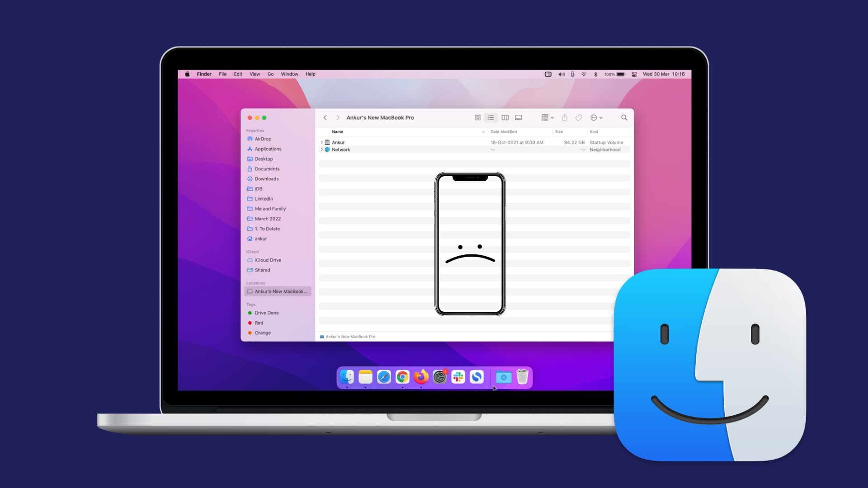868x488 pixels.
Task: Expand the Network item in Finder
Action: pyautogui.click(x=322, y=149)
